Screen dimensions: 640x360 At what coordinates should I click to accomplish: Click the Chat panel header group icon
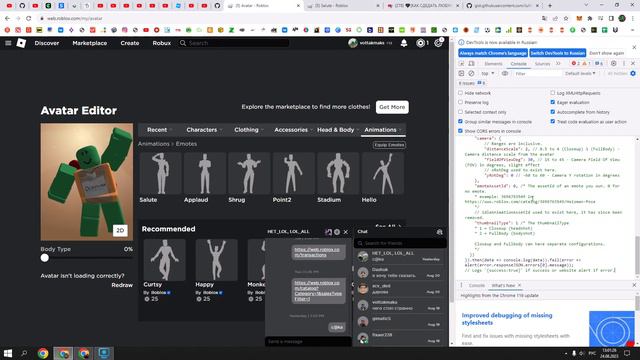(440, 232)
